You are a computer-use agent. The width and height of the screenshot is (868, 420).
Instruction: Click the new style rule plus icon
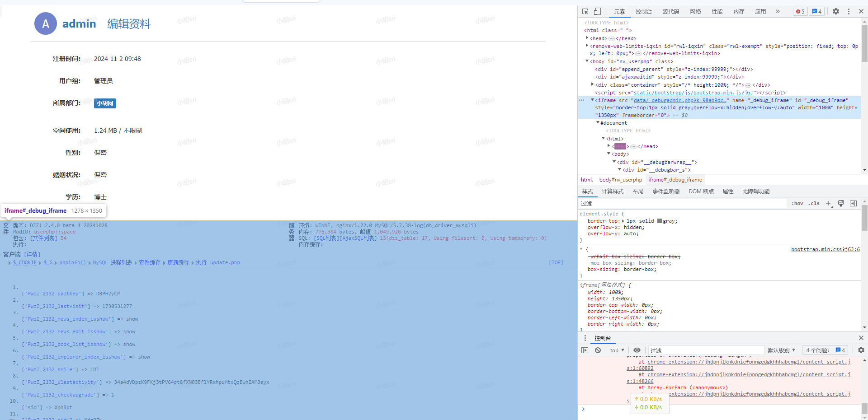pos(829,204)
